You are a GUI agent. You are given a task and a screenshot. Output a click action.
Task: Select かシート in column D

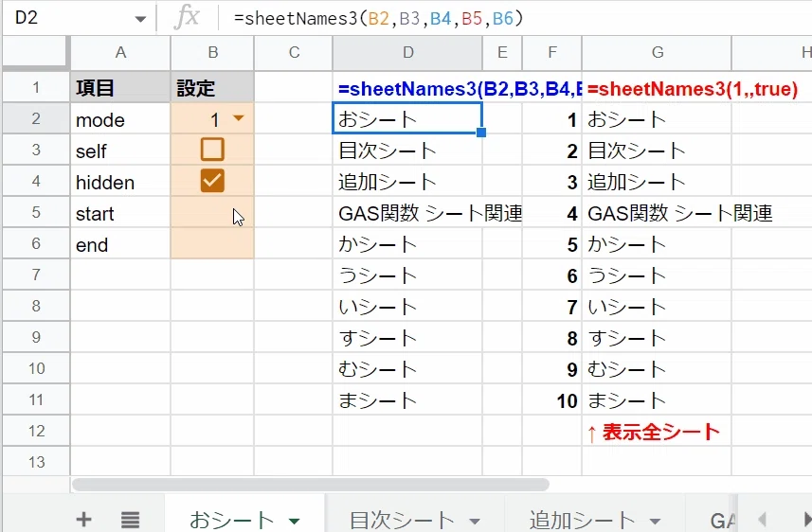point(407,243)
